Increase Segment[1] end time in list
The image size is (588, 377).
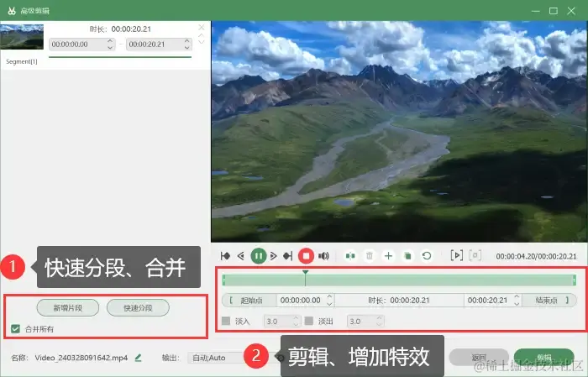187,41
